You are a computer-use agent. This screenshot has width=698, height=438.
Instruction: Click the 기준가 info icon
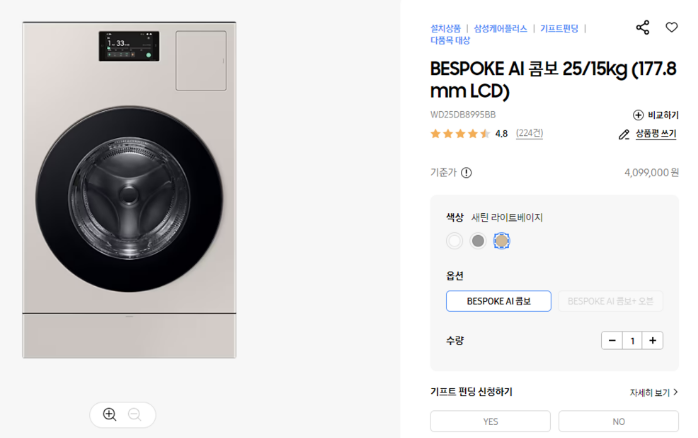[x=466, y=173]
